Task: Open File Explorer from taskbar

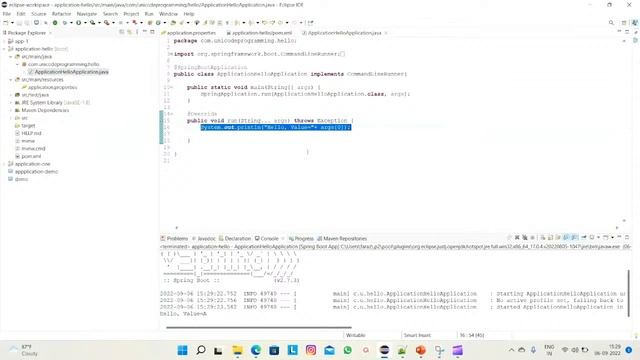Action: (x=238, y=350)
